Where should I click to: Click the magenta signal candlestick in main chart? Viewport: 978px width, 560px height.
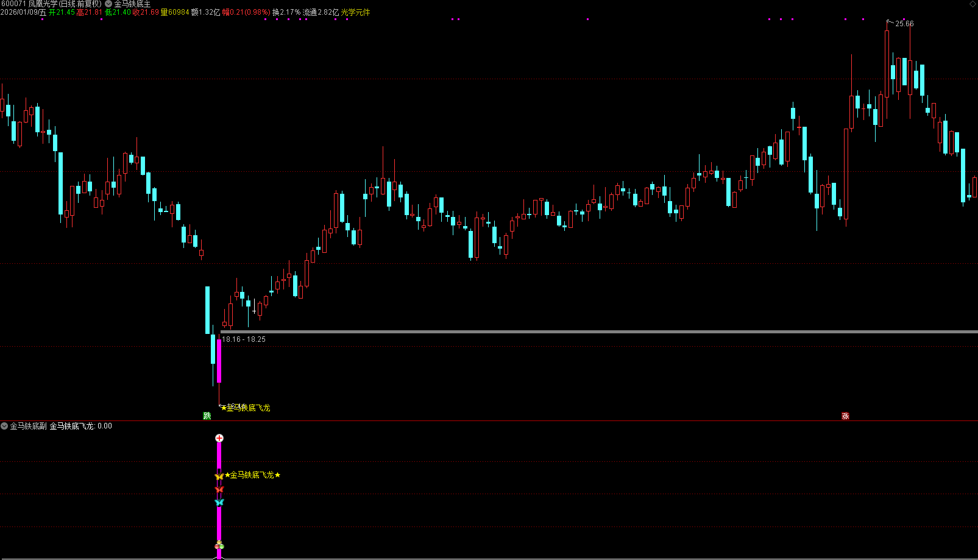tap(219, 361)
